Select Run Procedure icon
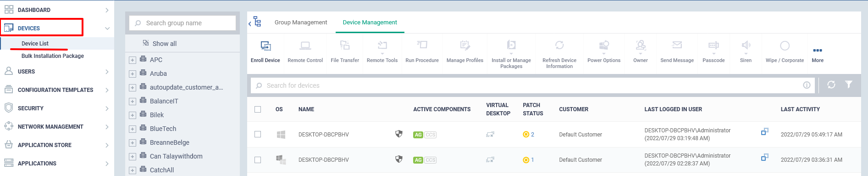This screenshot has width=868, height=176. (x=422, y=45)
